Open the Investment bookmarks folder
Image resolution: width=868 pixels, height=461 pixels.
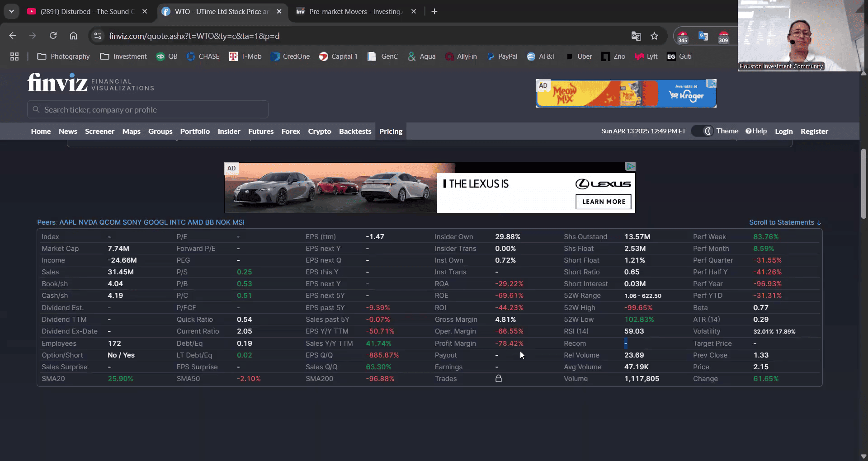coord(123,56)
